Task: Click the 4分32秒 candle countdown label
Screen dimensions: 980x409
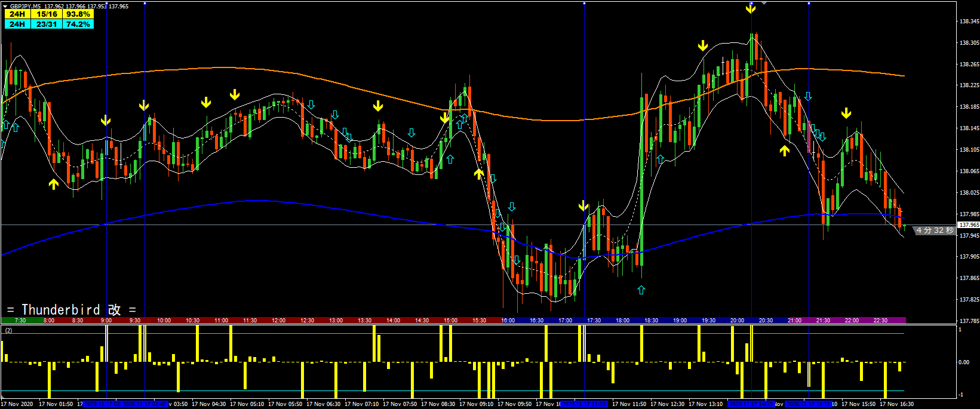Action: coord(935,230)
